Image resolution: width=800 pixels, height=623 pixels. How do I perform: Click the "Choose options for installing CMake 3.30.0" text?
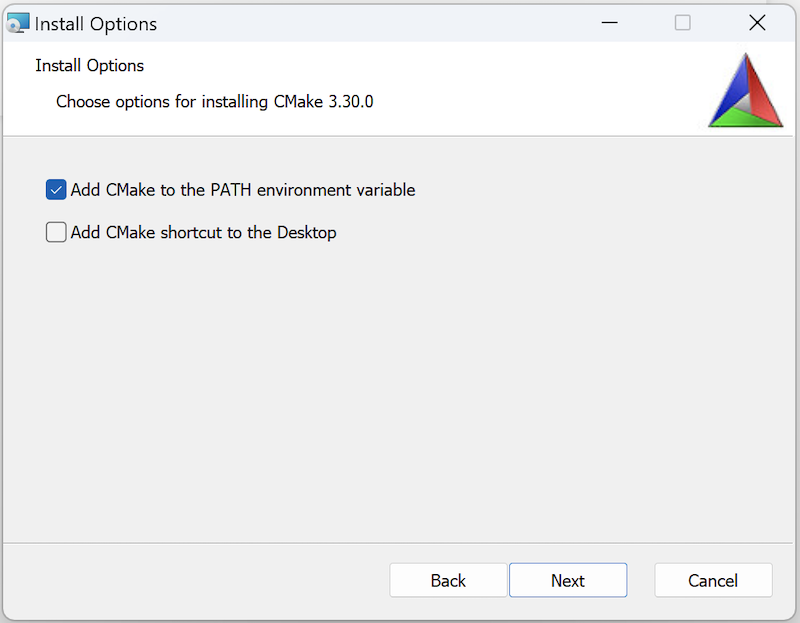214,102
